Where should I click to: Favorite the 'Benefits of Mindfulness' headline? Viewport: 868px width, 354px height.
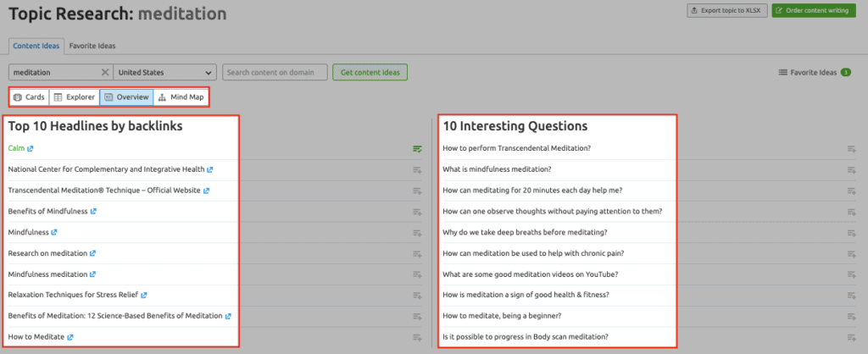(x=417, y=211)
